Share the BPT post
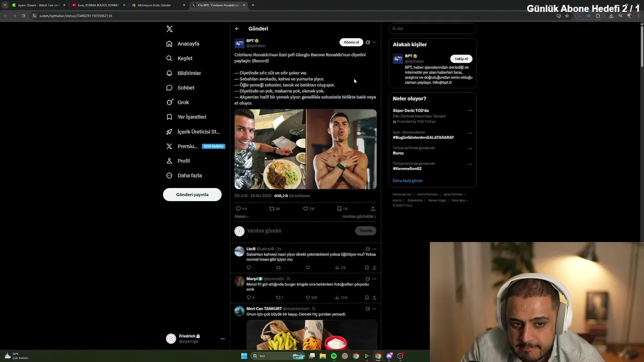 point(373,209)
